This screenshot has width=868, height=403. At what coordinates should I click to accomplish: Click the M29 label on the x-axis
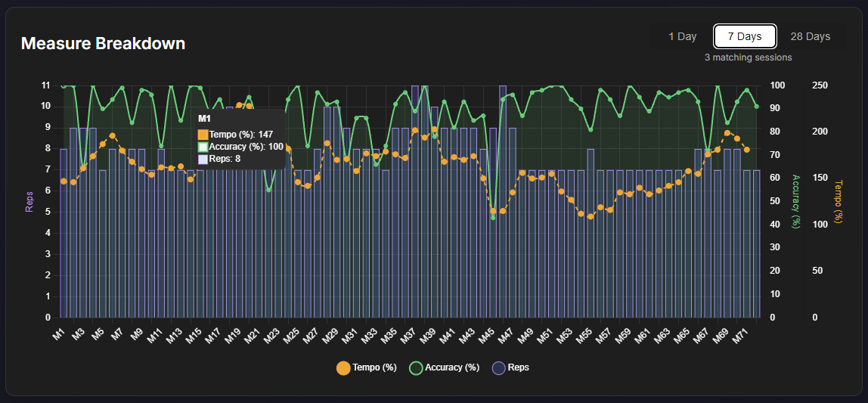point(330,334)
